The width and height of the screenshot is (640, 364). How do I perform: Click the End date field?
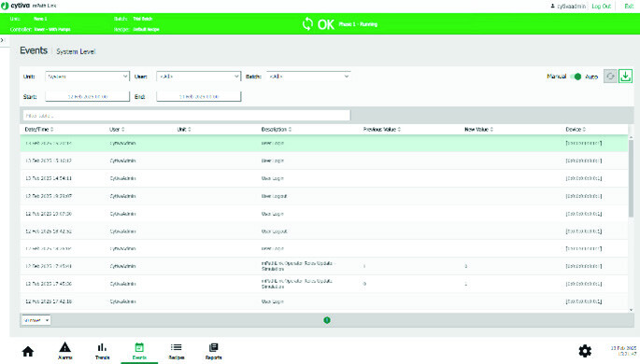pyautogui.click(x=199, y=97)
